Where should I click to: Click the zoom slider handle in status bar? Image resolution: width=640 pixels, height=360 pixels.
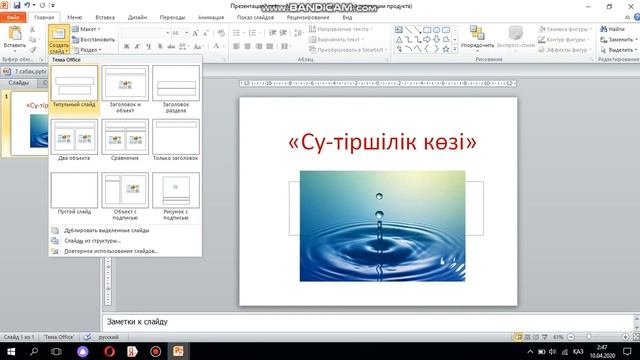click(589, 337)
